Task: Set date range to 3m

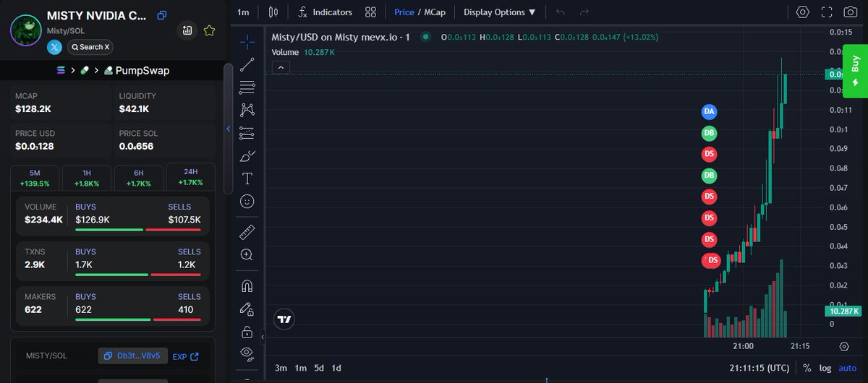Action: pyautogui.click(x=281, y=368)
